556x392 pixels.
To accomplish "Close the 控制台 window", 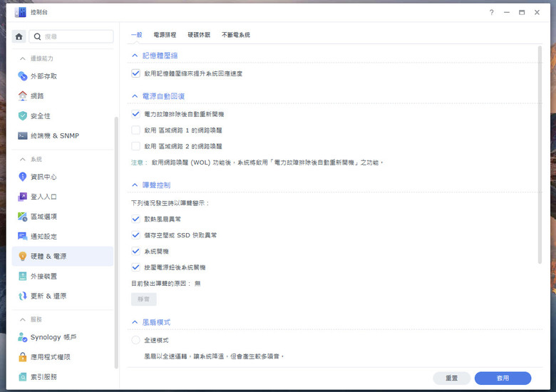I will pos(537,12).
